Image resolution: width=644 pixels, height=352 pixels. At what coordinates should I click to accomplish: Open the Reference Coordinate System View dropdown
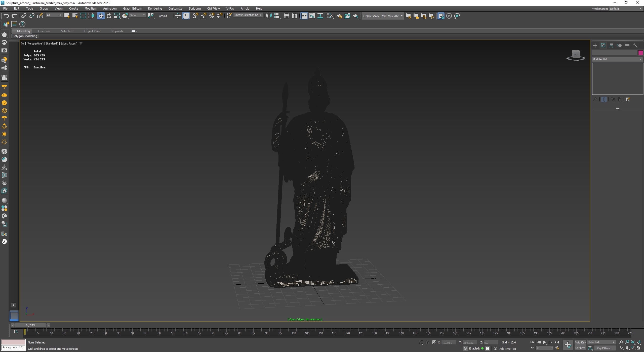[x=138, y=15]
